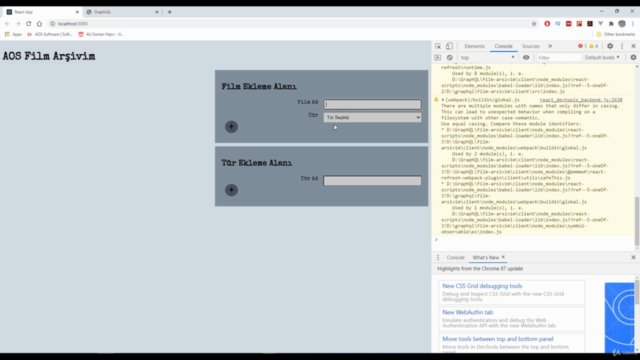Open the drawer three-dot menu
Screen dimensions: 640x360
tap(438, 258)
